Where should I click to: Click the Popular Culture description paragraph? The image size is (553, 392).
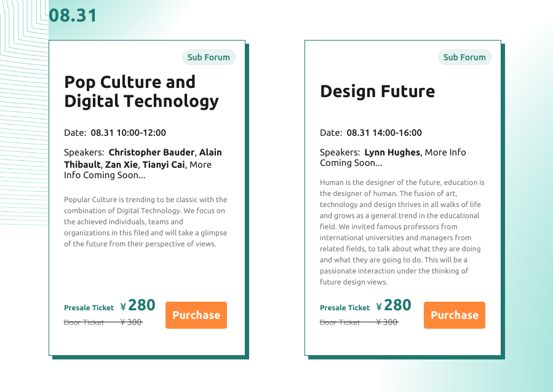pyautogui.click(x=145, y=222)
